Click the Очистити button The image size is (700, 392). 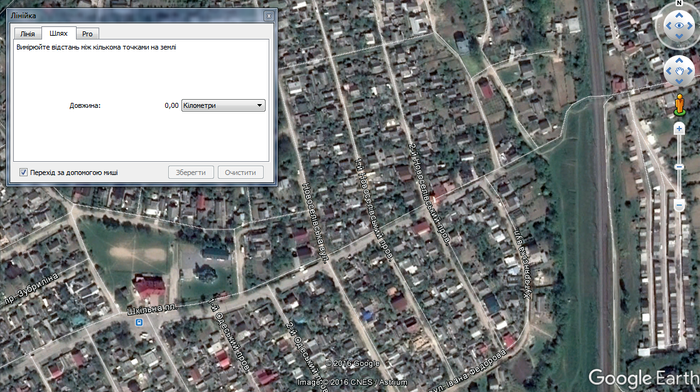pyautogui.click(x=240, y=172)
